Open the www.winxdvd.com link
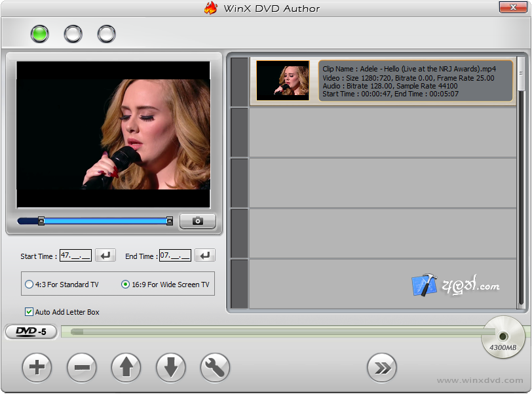Image resolution: width=532 pixels, height=394 pixels. tap(480, 380)
